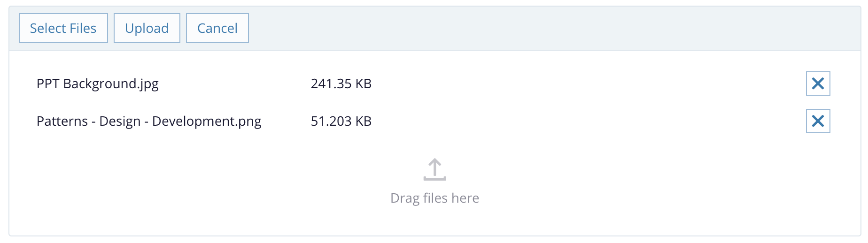
Task: Click the X icon beside the 51.203 KB file
Action: [x=818, y=121]
